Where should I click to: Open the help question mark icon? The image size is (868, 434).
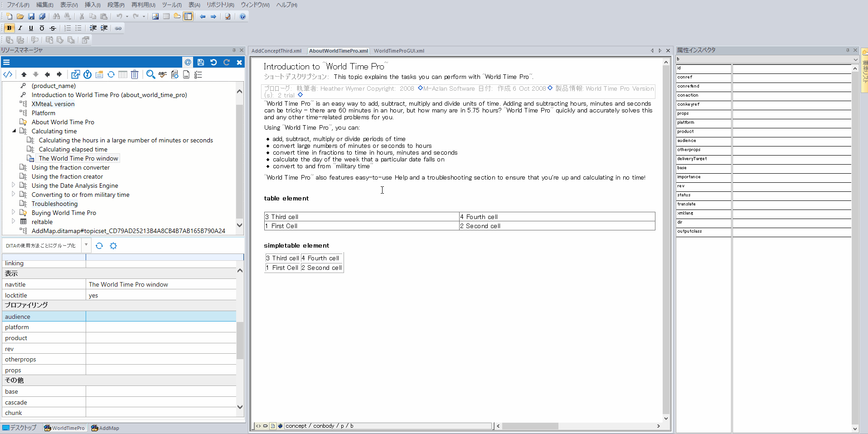242,16
